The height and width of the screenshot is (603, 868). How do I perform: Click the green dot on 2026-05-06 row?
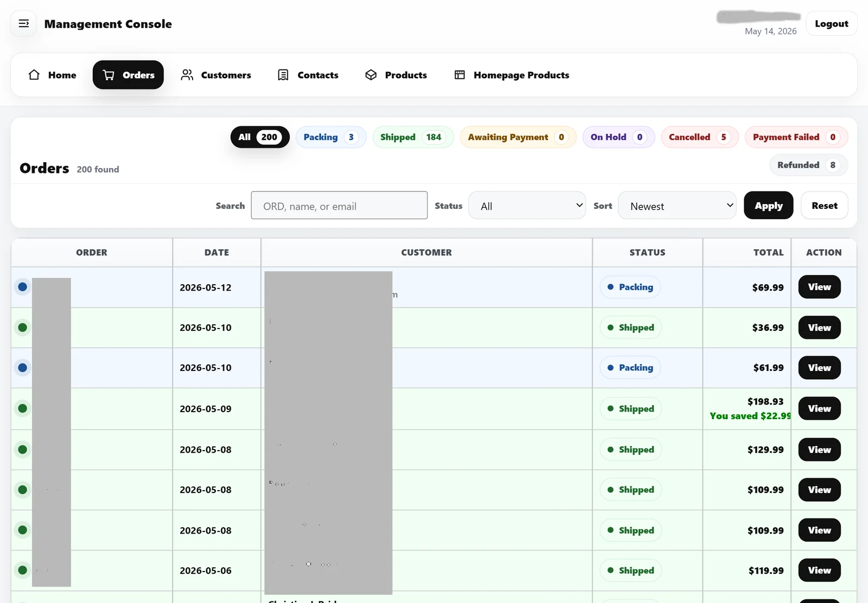pos(22,570)
